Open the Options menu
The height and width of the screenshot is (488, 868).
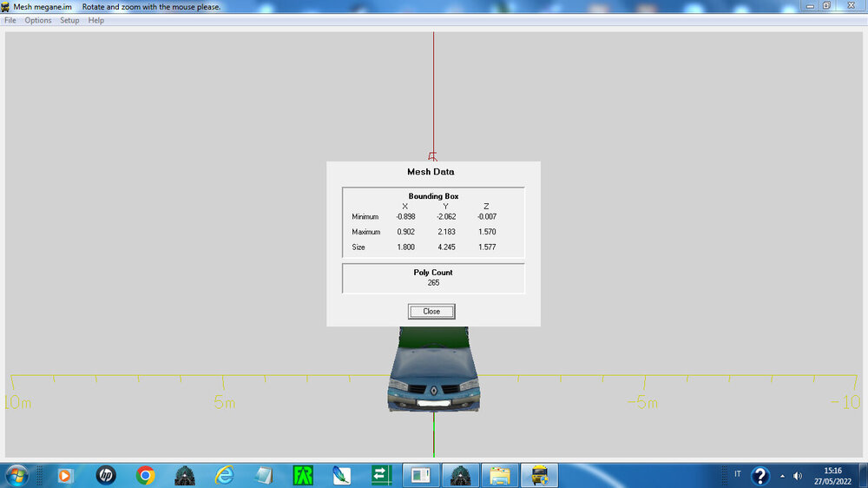coord(37,21)
